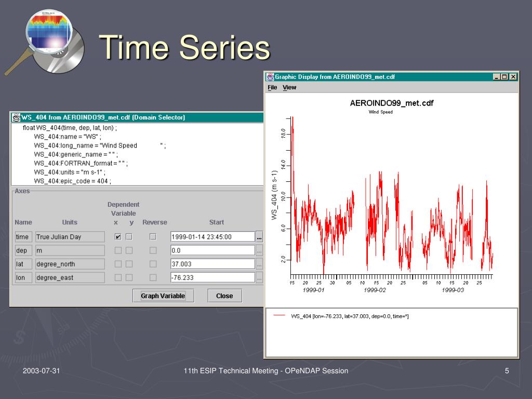Check the dep y dependent variable checkbox
Image resolution: width=532 pixels, height=399 pixels.
coord(129,250)
